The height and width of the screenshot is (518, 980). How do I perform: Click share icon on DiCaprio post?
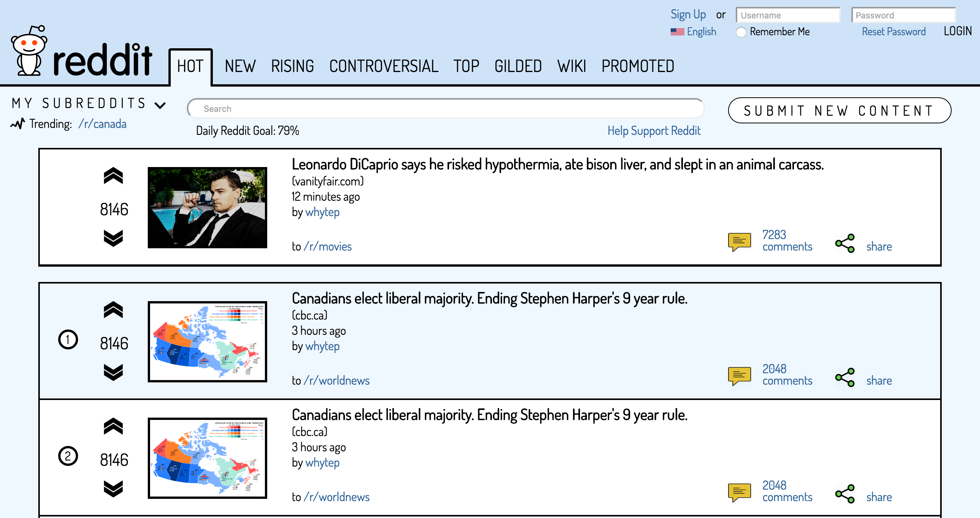pyautogui.click(x=845, y=243)
